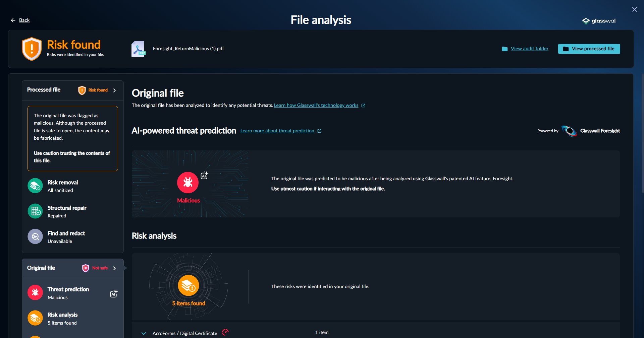Click the Risk found shield icon
Image resolution: width=644 pixels, height=338 pixels.
pyautogui.click(x=32, y=49)
